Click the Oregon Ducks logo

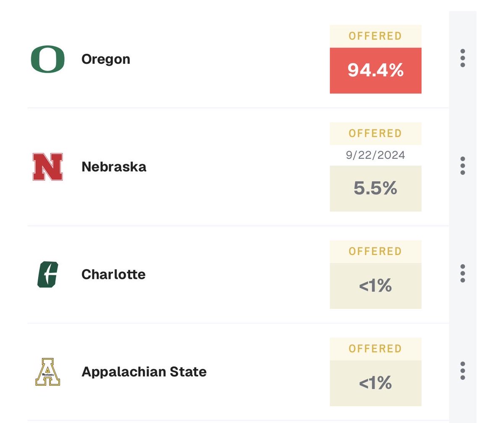point(47,59)
